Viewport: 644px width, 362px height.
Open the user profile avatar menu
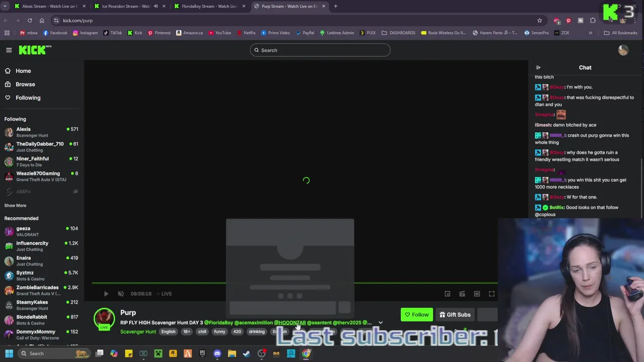tap(623, 50)
